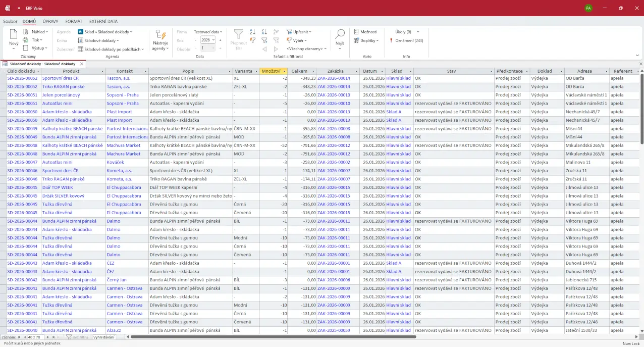Sort ascending with the A-Z icon
The image size is (644, 347).
[x=252, y=32]
